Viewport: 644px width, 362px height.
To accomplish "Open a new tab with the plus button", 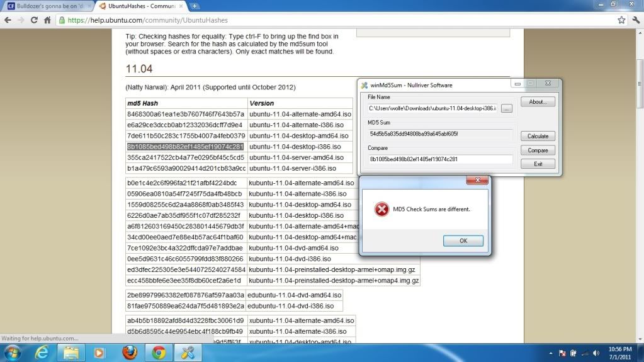I will [195, 6].
